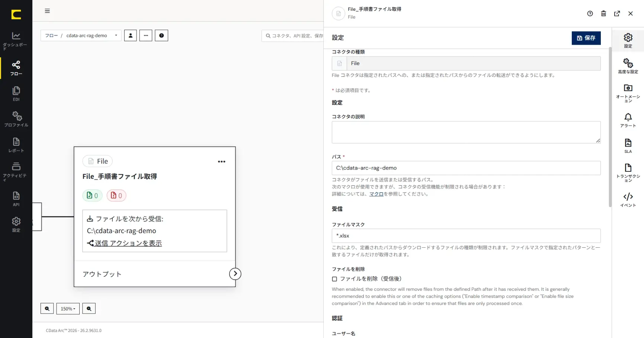Enable ファイルを削除 (受信後) checkbox
The width and height of the screenshot is (644, 338).
(x=334, y=279)
